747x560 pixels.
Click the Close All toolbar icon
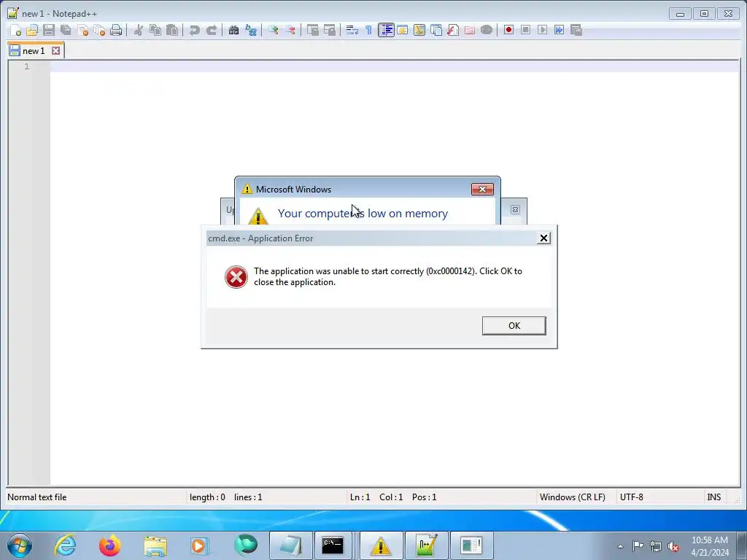pos(99,31)
